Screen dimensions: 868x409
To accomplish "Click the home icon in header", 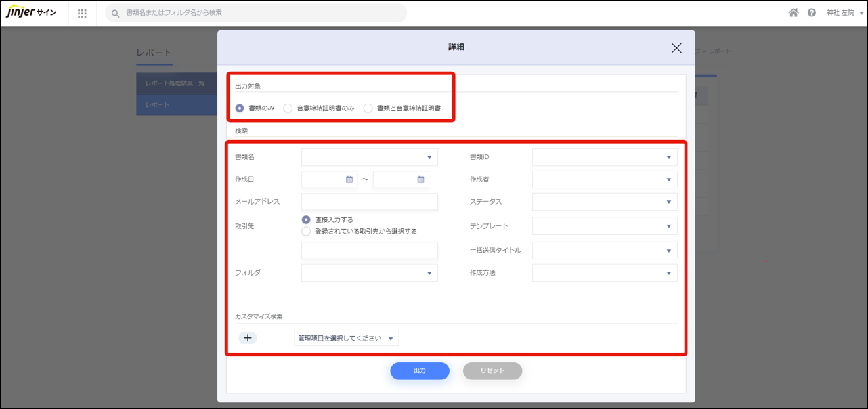I will click(x=794, y=13).
